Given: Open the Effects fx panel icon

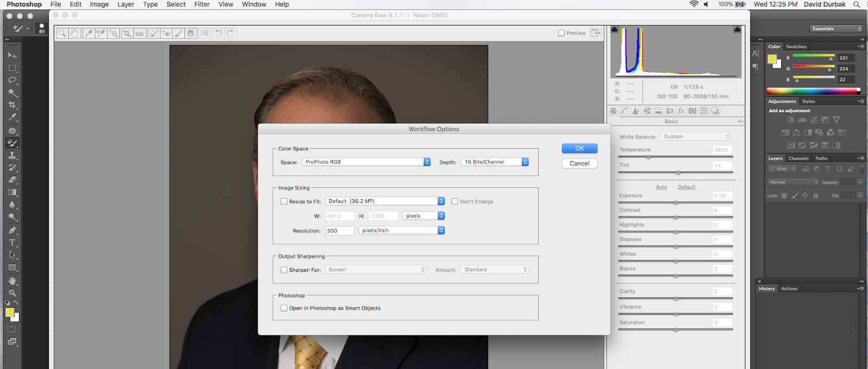Looking at the screenshot, I should pos(681,111).
